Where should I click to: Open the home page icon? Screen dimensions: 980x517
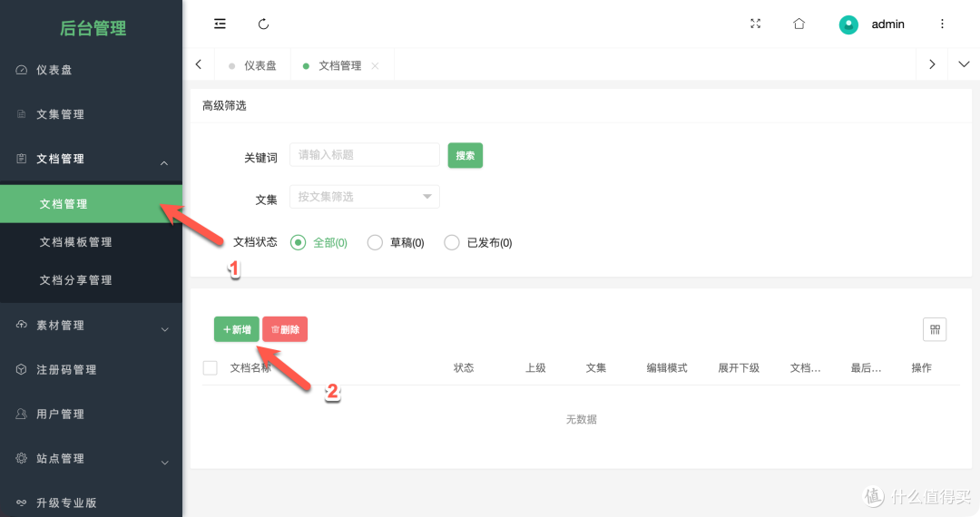coord(799,24)
